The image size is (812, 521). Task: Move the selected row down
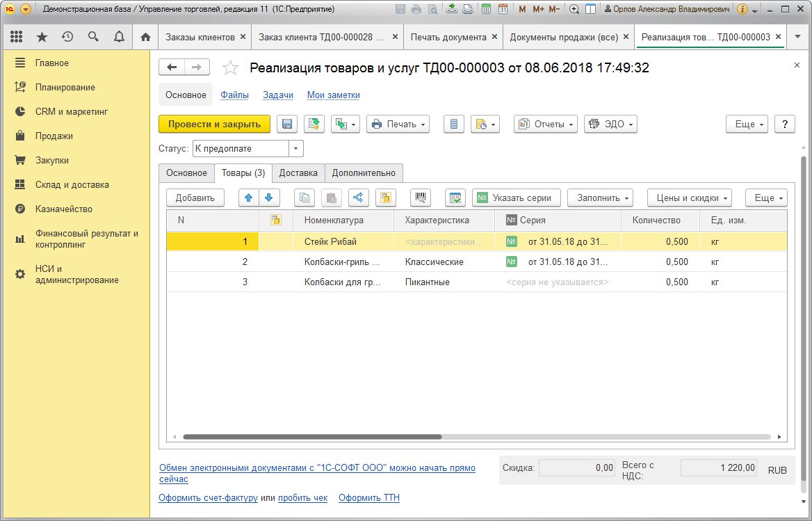coord(269,198)
